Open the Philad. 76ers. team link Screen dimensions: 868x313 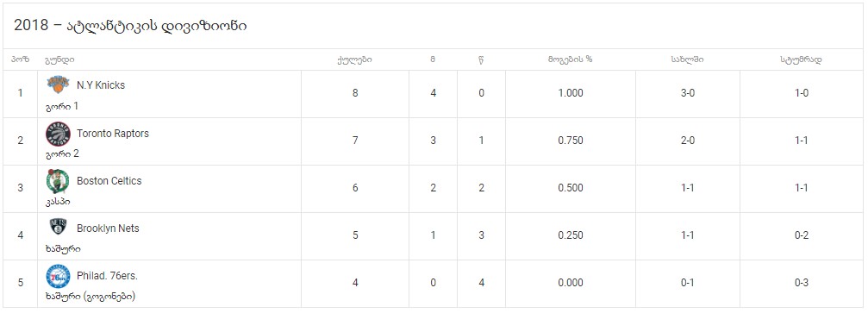point(108,276)
